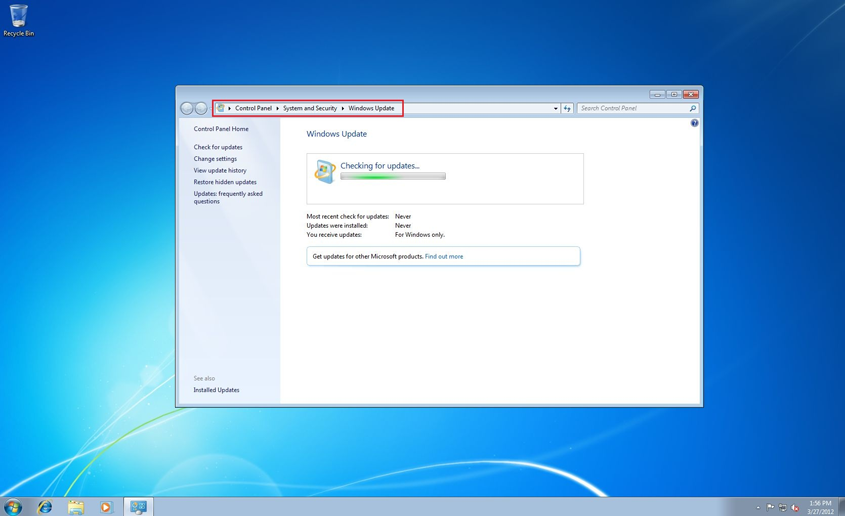Select Change settings in the left pane
This screenshot has width=845, height=516.
click(x=215, y=159)
